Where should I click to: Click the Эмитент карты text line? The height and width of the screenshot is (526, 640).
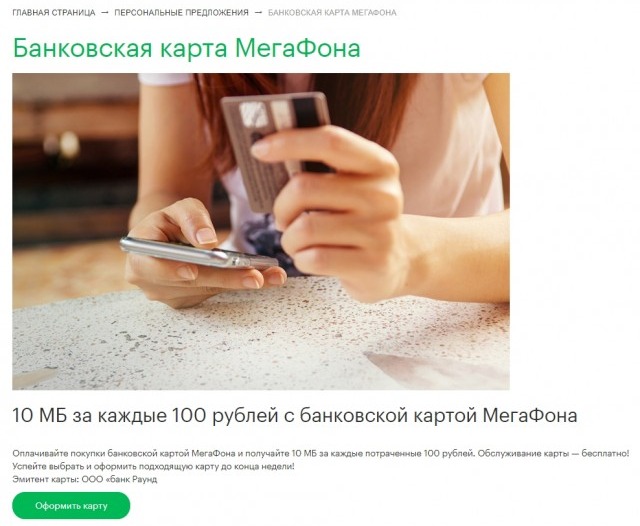coord(84,479)
